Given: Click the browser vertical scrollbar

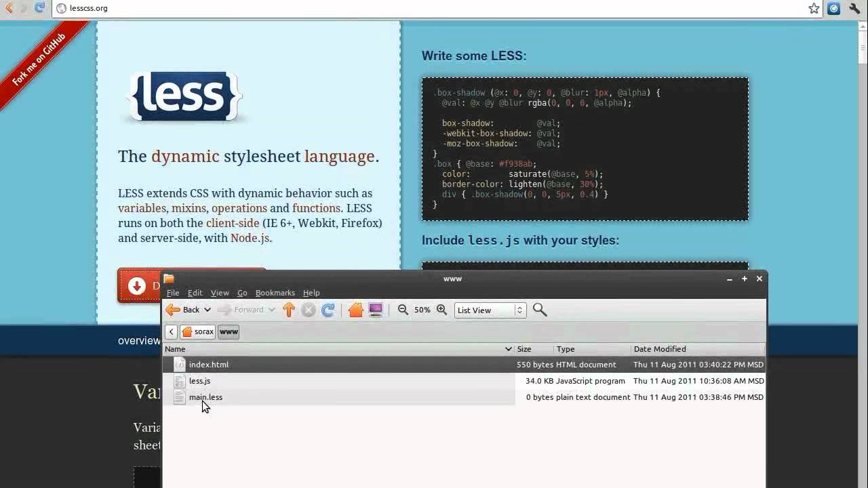Looking at the screenshot, I should pyautogui.click(x=863, y=254).
